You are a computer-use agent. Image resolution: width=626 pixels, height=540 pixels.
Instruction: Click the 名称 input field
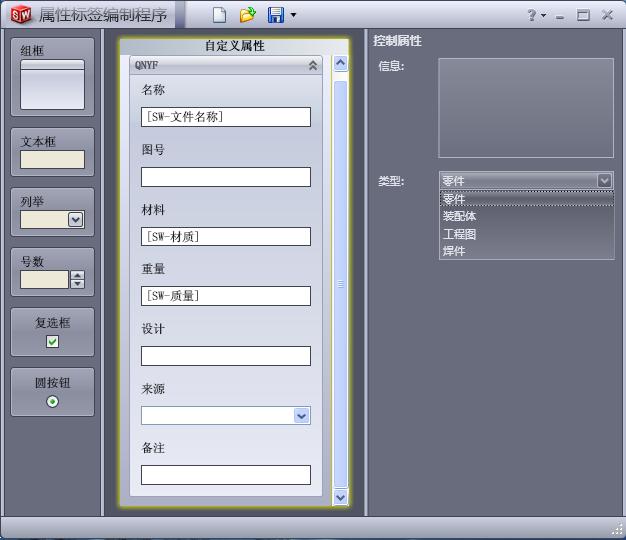click(x=226, y=117)
